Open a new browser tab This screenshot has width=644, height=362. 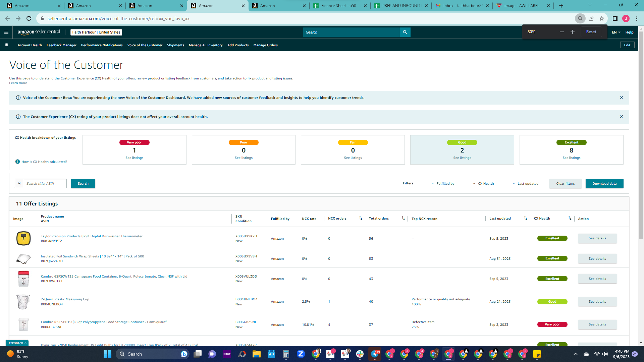(561, 6)
